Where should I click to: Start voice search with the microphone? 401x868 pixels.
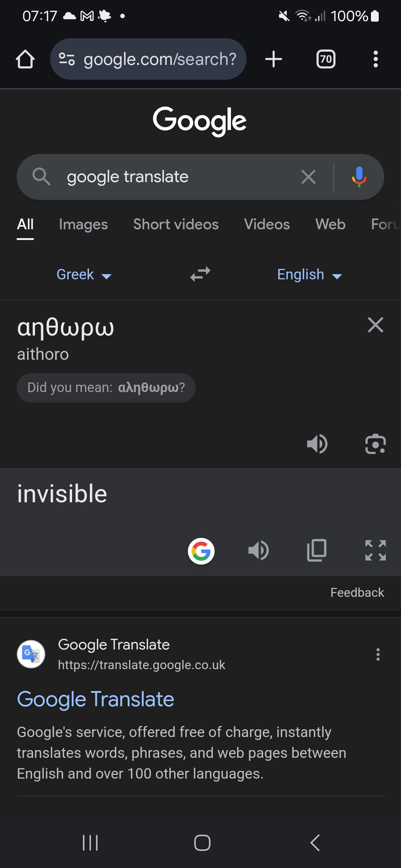[x=359, y=177]
